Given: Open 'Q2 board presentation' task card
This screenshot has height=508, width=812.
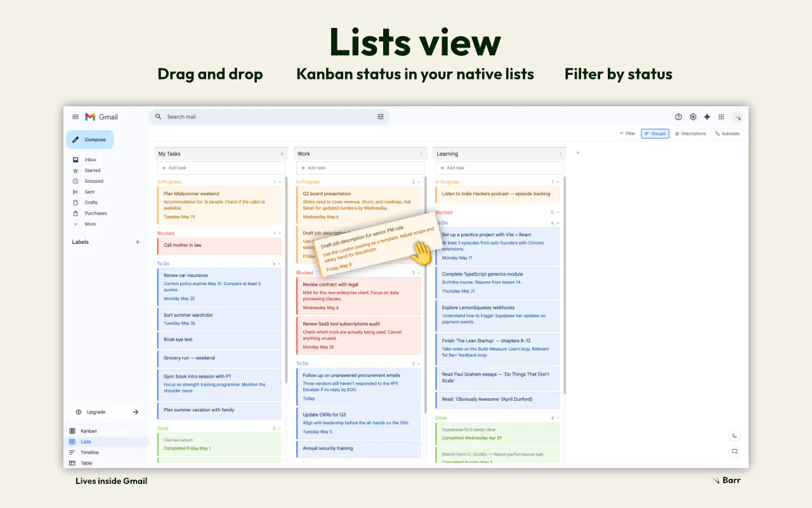Looking at the screenshot, I should coord(358,205).
